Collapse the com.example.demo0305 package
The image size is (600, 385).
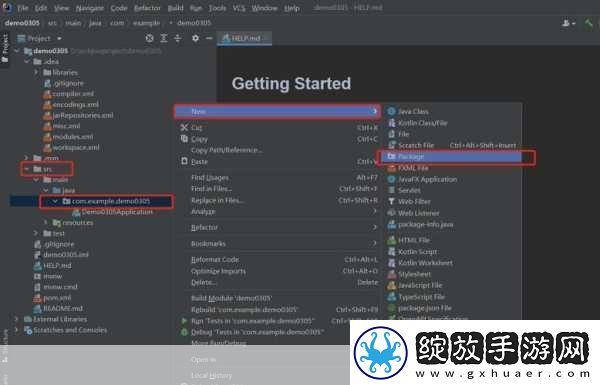[55, 201]
